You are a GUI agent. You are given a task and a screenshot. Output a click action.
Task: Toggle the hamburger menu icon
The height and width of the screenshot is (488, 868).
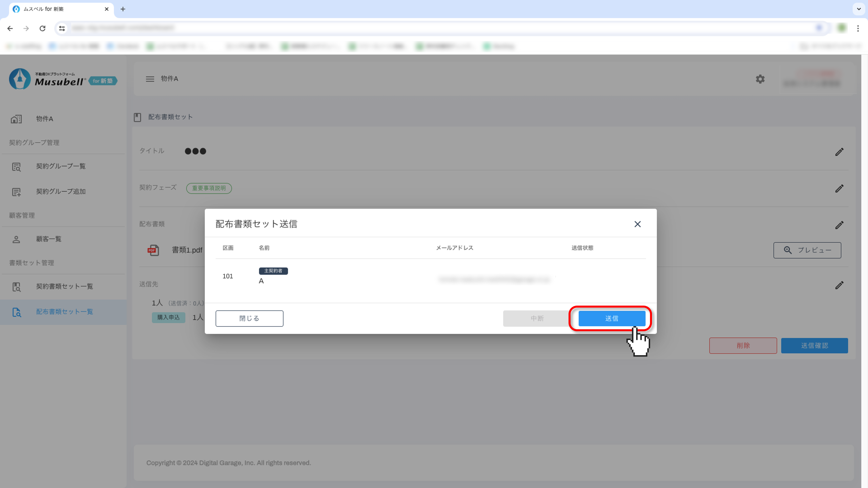(150, 79)
